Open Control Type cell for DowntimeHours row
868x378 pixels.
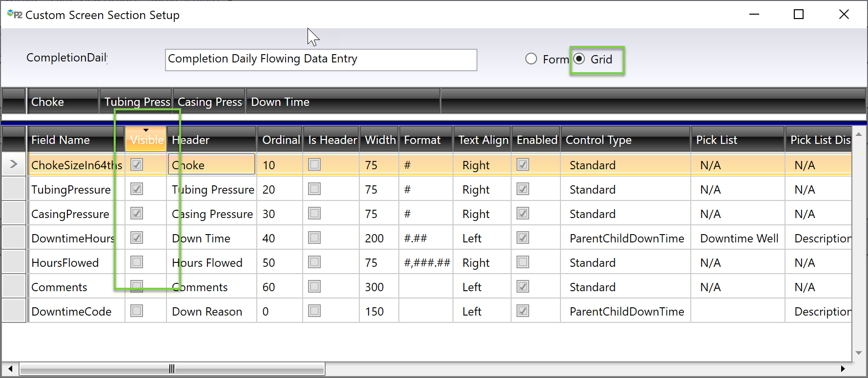[626, 239]
